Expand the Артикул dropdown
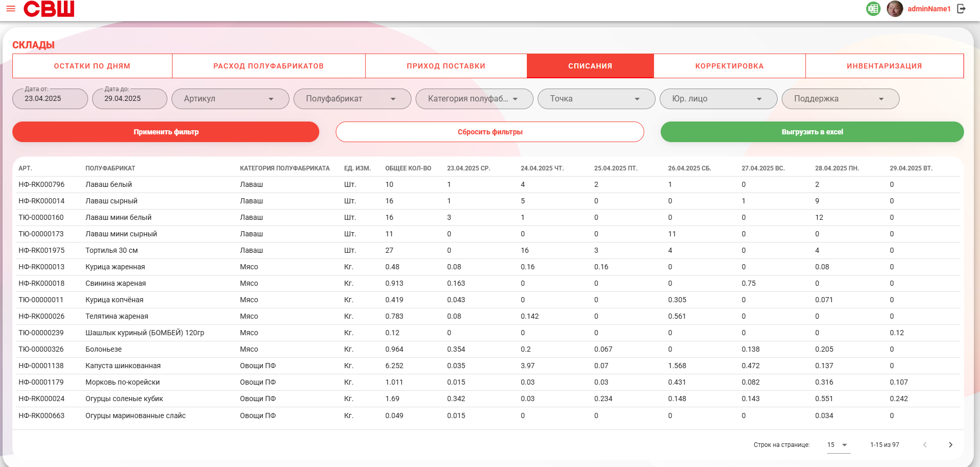The image size is (980, 467). (230, 99)
